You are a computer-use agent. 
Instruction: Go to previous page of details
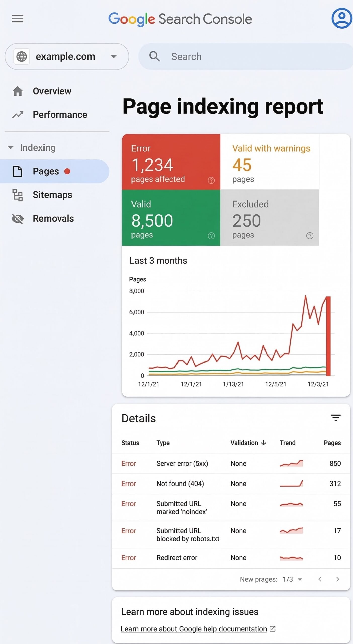pos(320,579)
